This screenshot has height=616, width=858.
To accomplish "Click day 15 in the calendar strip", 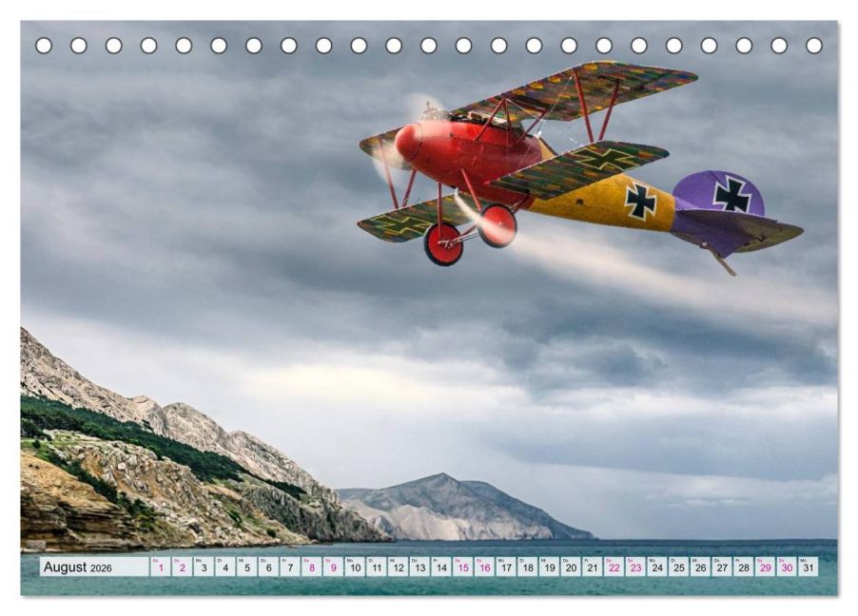I will (462, 568).
